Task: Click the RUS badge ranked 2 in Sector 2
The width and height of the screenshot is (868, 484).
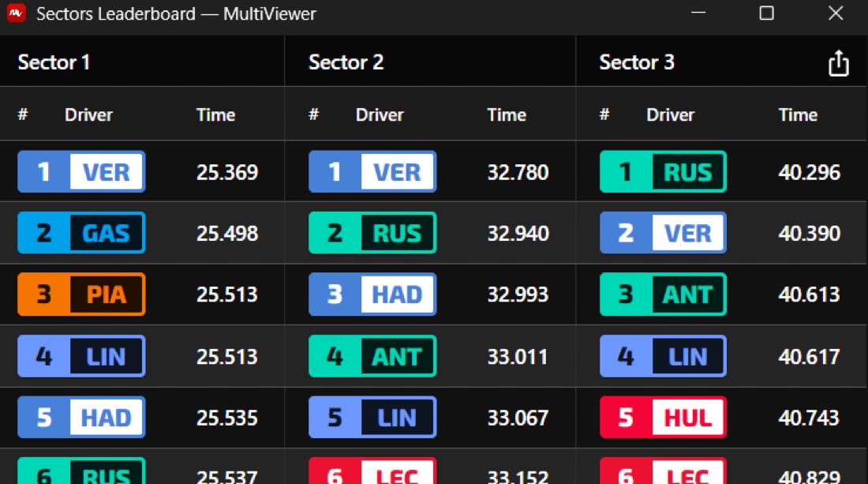Action: pyautogui.click(x=372, y=233)
